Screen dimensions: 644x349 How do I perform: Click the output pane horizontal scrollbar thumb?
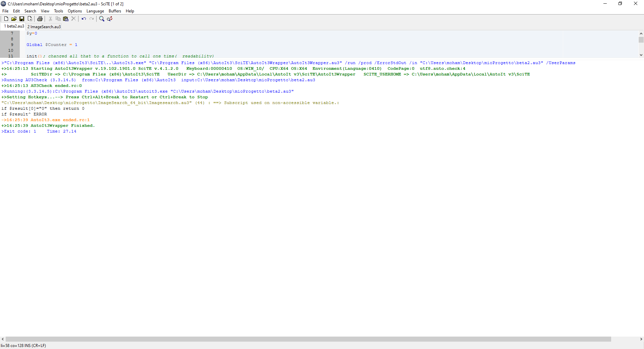[x=308, y=339]
